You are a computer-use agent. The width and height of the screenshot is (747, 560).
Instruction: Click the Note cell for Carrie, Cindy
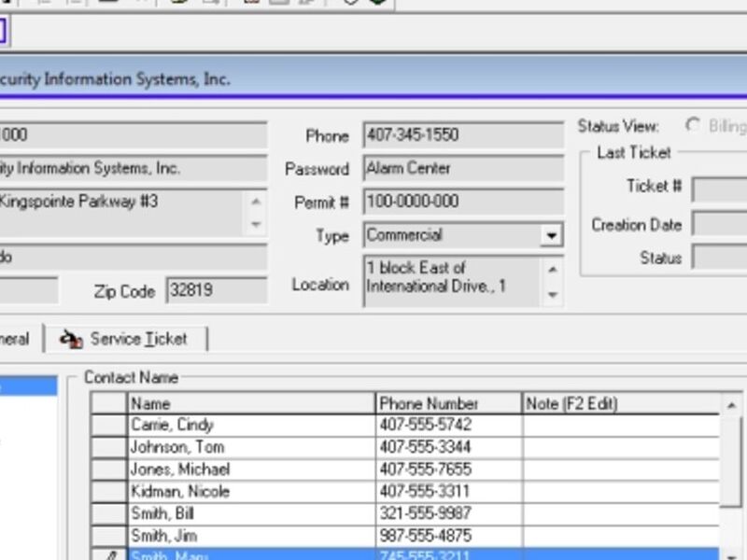[621, 425]
